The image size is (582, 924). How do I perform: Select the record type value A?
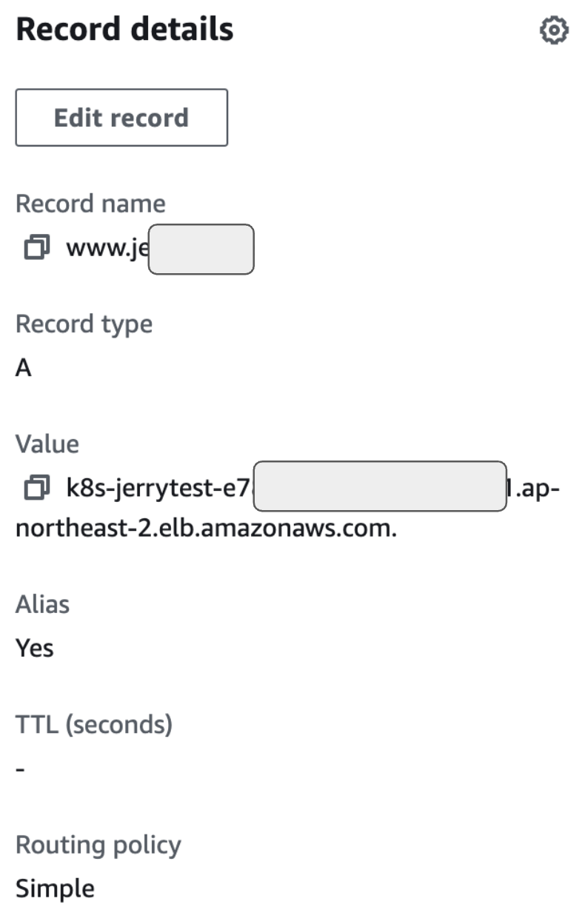pyautogui.click(x=24, y=368)
